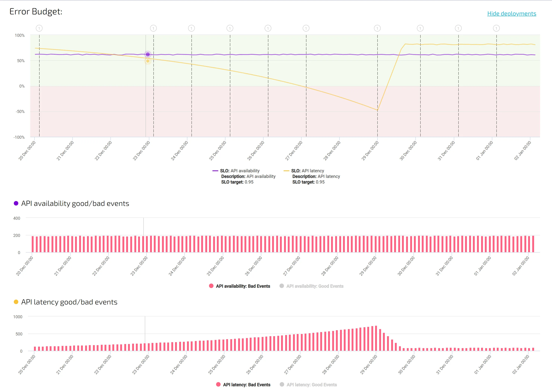Screen dimensions: 552x392
Task: Open deployment marker just after 20 Dec 00:00
Action: click(x=39, y=28)
